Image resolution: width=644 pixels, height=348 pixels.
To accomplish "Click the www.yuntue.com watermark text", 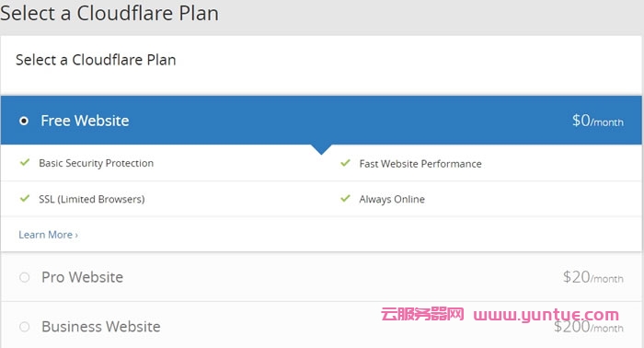I will (546, 315).
